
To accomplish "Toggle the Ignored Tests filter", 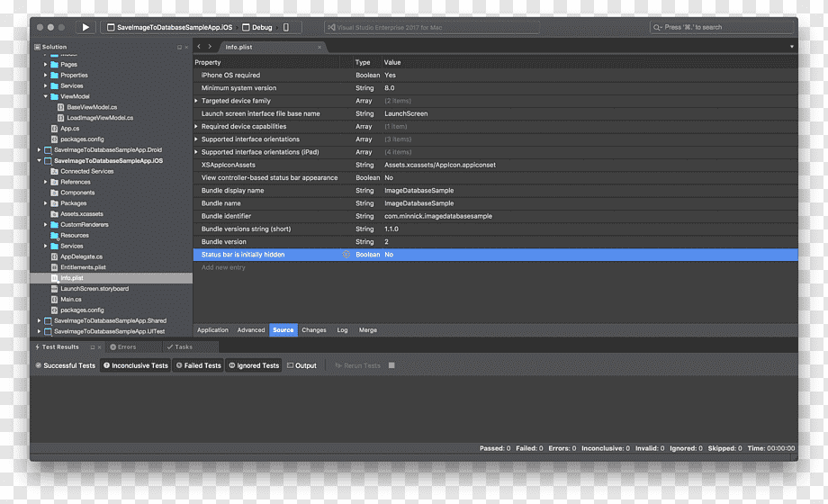I will 254,365.
